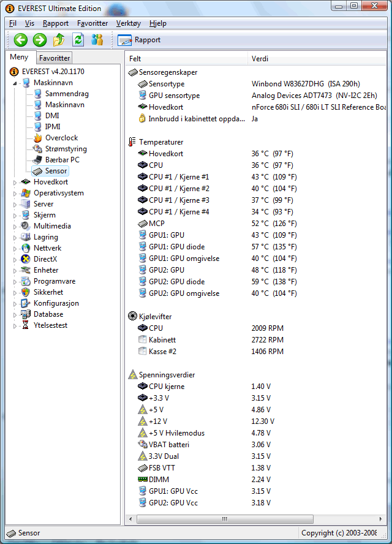Click the DIMM memory module icon
Viewport: 392px width, 544px height.
(143, 479)
